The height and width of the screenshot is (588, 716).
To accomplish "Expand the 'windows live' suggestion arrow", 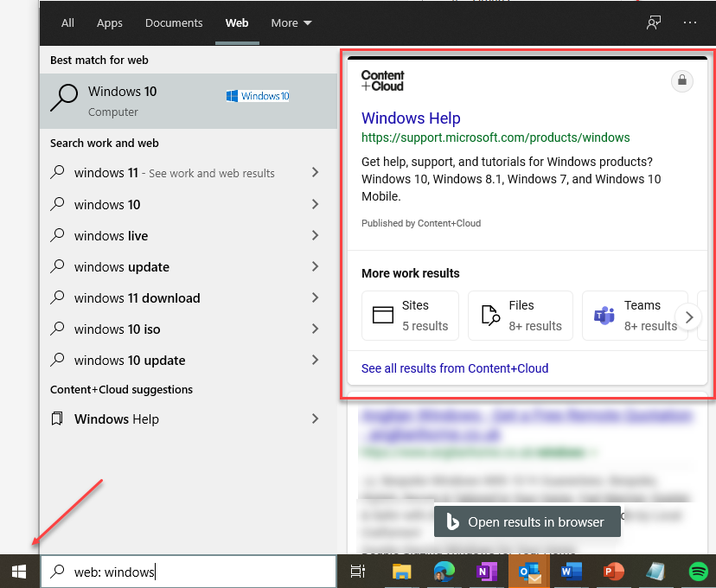I will pyautogui.click(x=315, y=235).
